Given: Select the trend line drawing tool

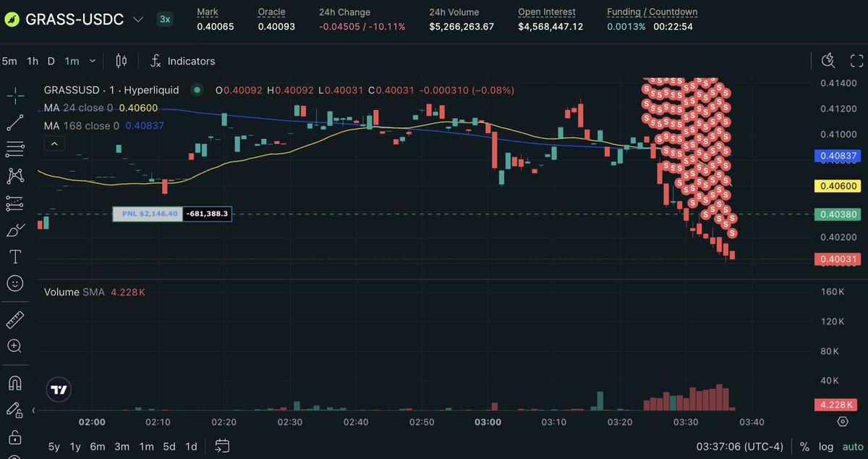Looking at the screenshot, I should click(x=15, y=122).
